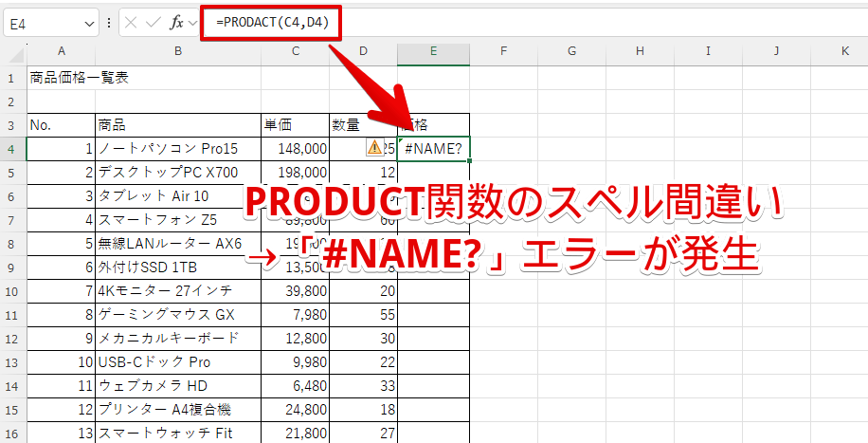Click the Cancel (X) icon in formula bar
Screen dimensions: 868x443
(x=131, y=23)
